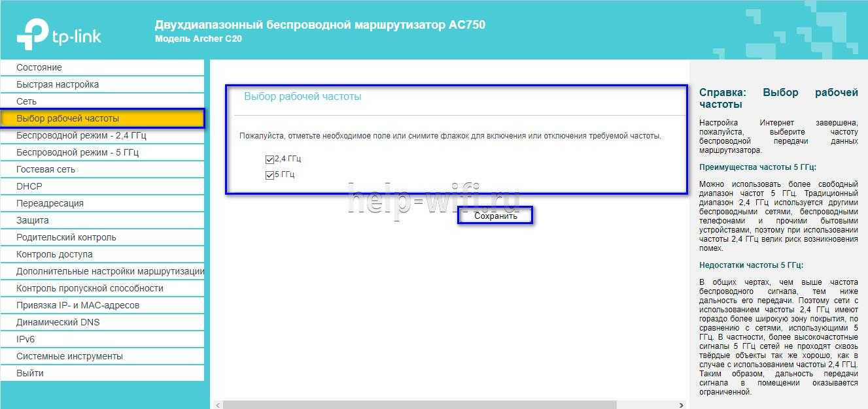Select Контроль пропускной способности item
This screenshot has width=868, height=409.
tap(90, 288)
